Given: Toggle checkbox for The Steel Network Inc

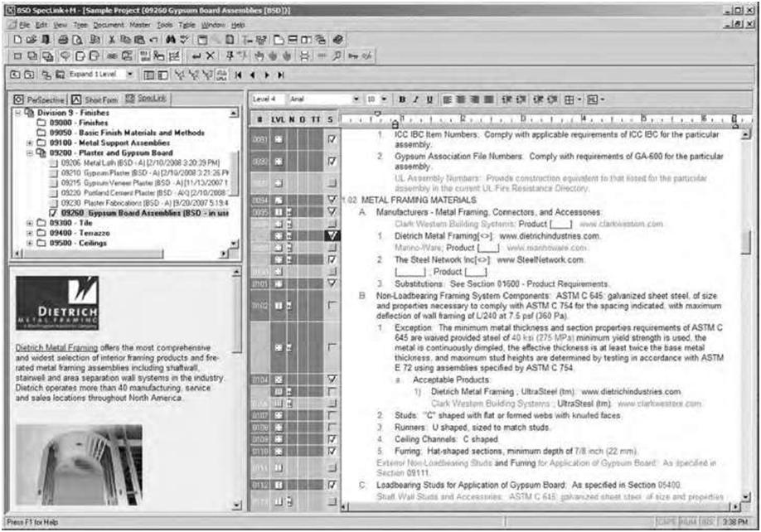Looking at the screenshot, I should [x=332, y=259].
